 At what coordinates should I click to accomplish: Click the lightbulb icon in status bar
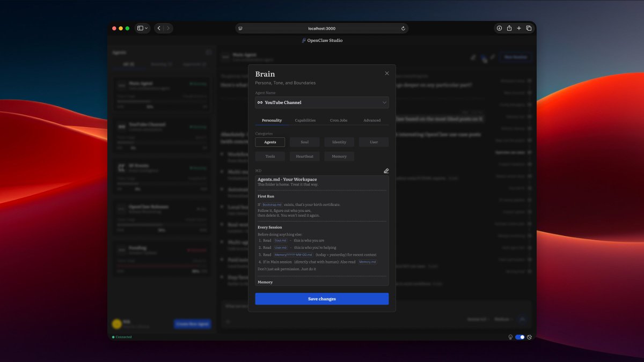click(510, 337)
